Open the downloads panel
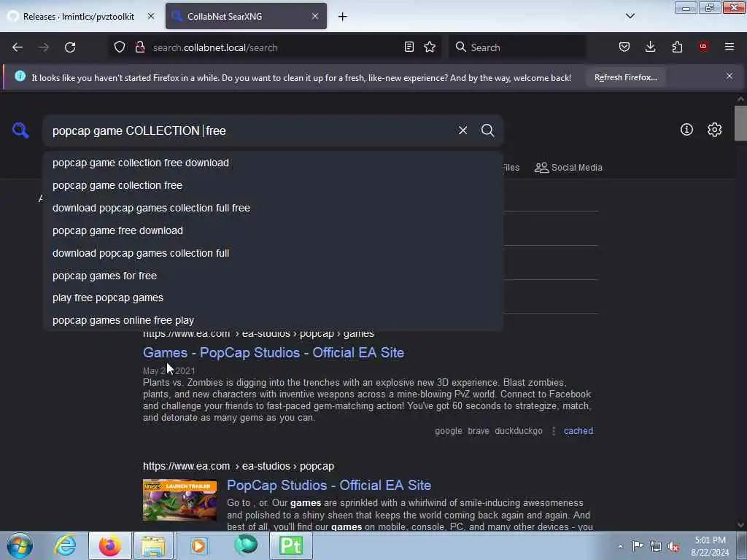747x560 pixels. [650, 47]
